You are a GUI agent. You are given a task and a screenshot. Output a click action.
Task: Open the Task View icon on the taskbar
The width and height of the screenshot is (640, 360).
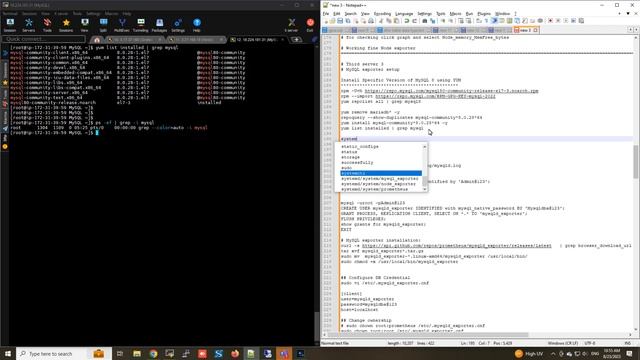[x=120, y=353]
